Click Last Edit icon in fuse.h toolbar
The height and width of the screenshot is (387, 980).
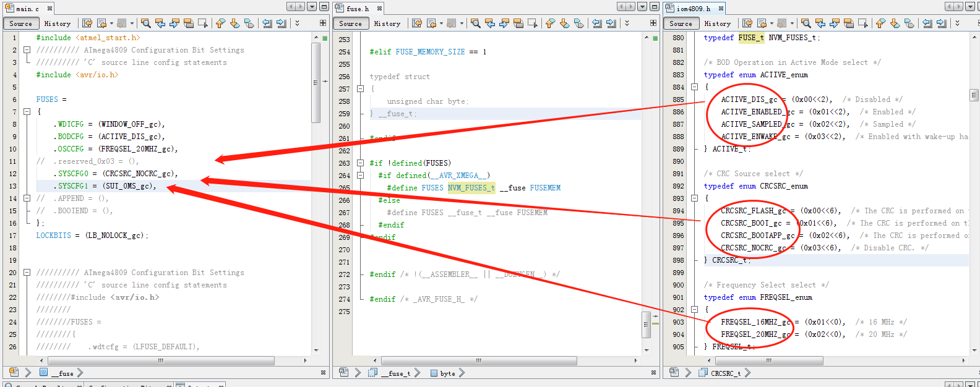click(417, 23)
